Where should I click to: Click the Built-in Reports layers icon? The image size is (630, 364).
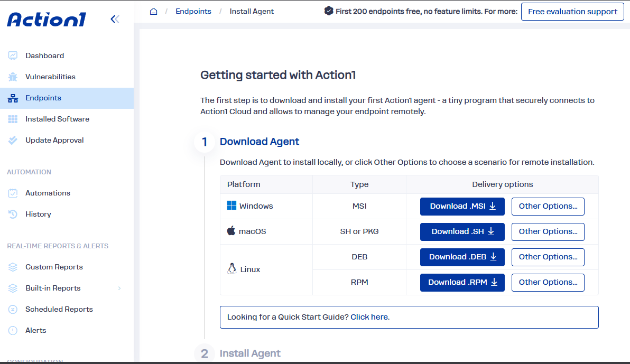[x=13, y=288]
